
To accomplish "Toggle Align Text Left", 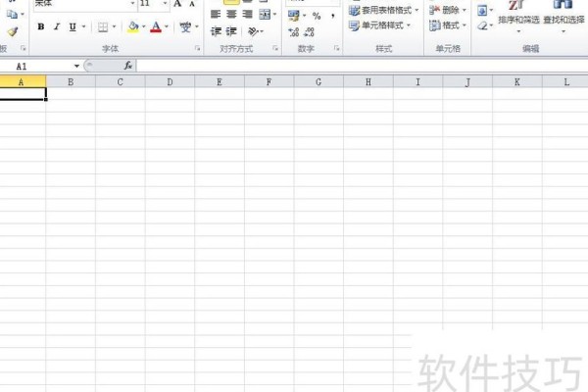I will coord(216,15).
